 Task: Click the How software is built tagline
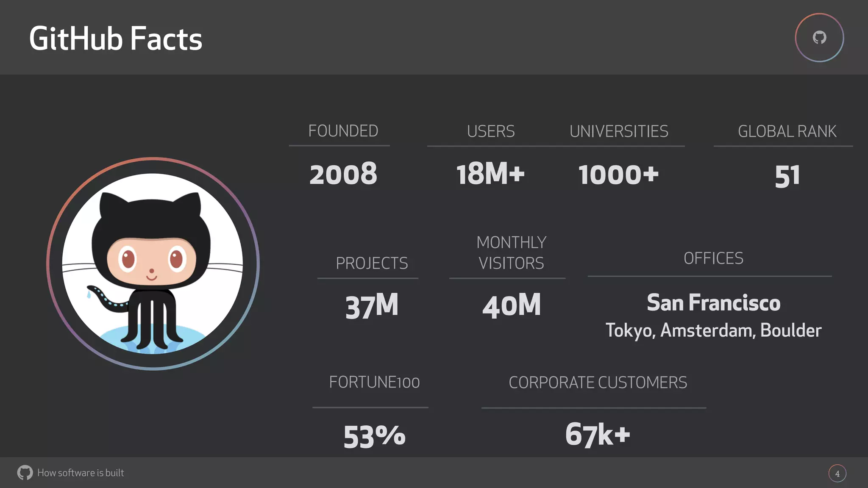point(81,473)
